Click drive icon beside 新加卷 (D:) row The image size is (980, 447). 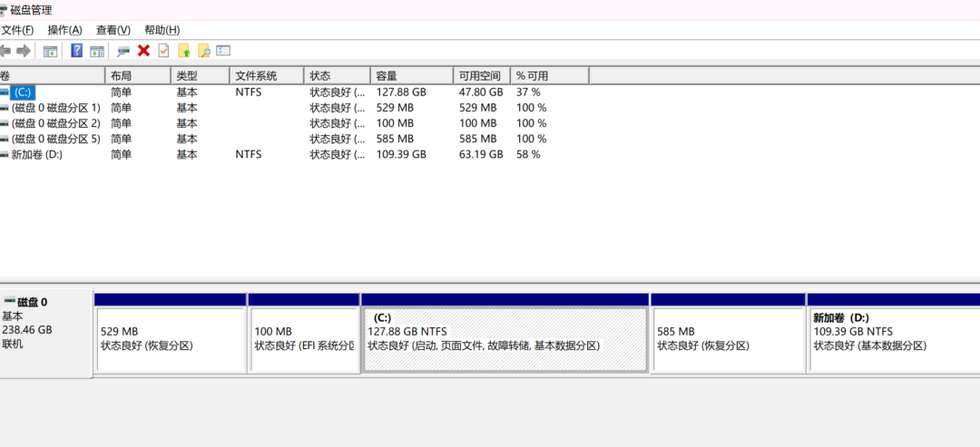(x=5, y=155)
